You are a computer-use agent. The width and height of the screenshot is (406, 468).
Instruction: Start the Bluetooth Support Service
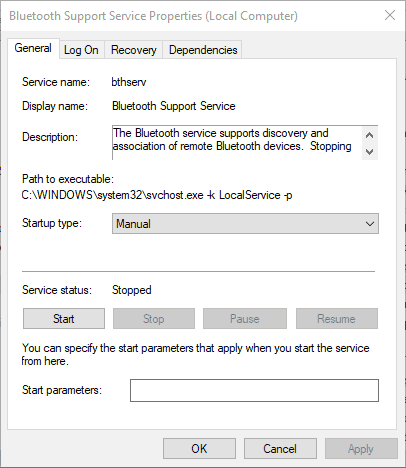click(x=64, y=319)
